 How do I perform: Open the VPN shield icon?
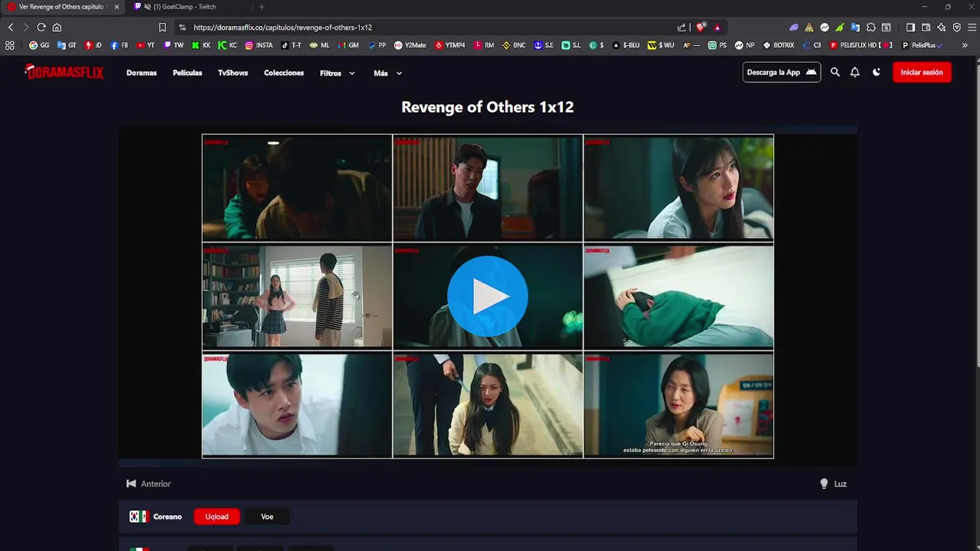pos(956,27)
